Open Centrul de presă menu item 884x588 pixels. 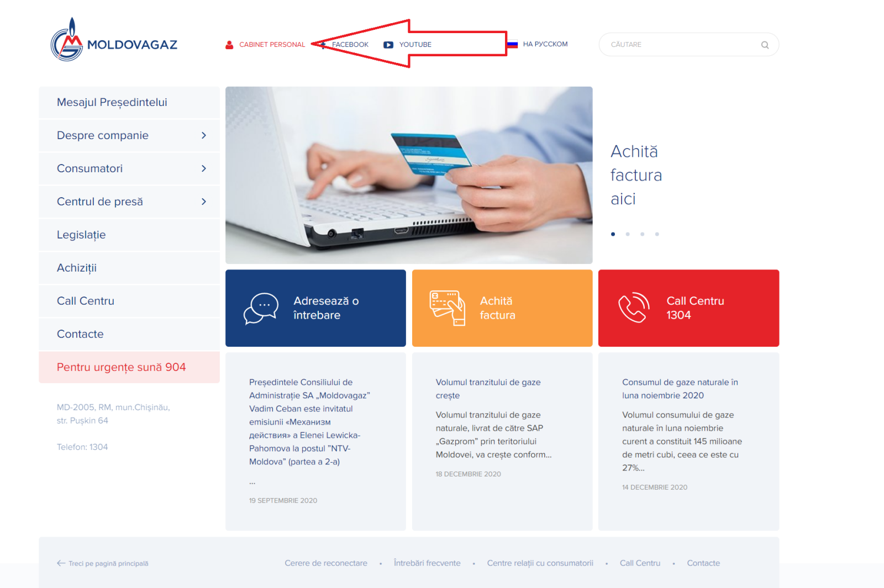click(x=129, y=202)
